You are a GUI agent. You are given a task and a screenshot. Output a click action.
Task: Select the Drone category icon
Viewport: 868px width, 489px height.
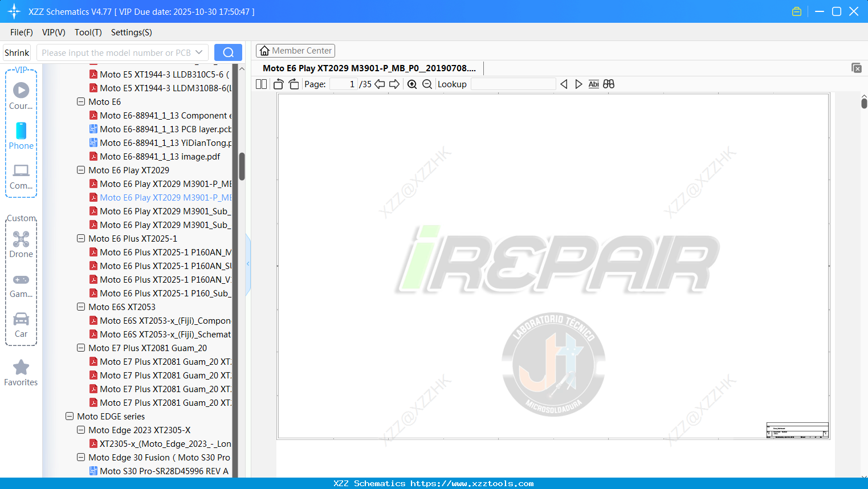point(21,244)
